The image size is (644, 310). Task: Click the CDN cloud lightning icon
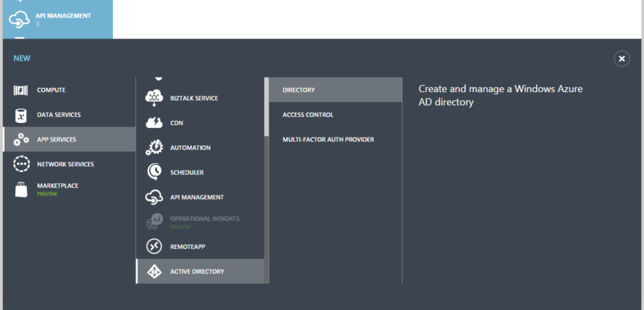(154, 123)
